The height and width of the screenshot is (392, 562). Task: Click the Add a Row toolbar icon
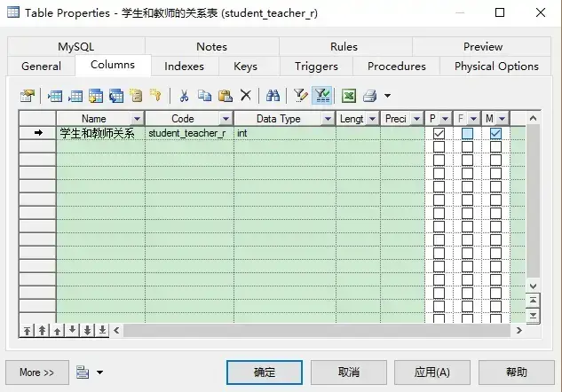[75, 96]
